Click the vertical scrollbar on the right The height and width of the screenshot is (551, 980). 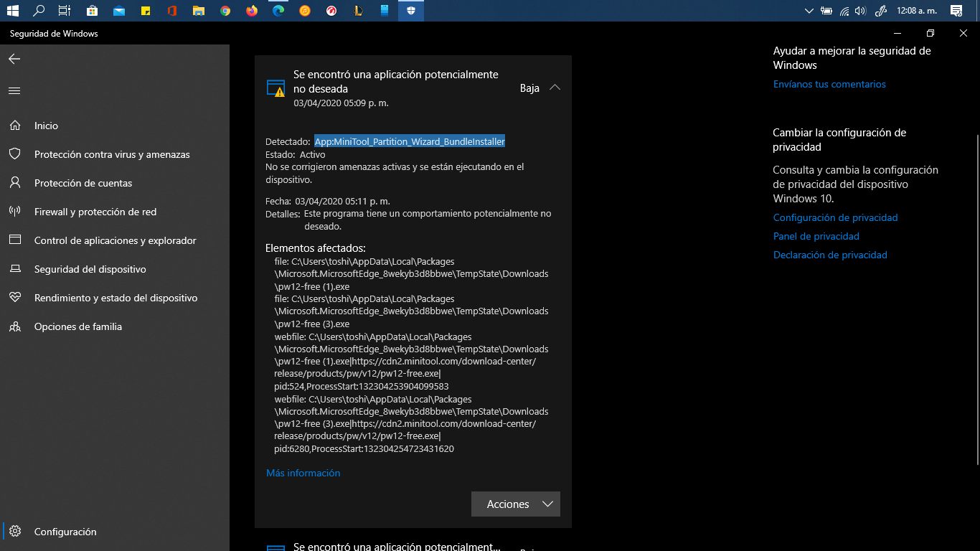pyautogui.click(x=976, y=301)
